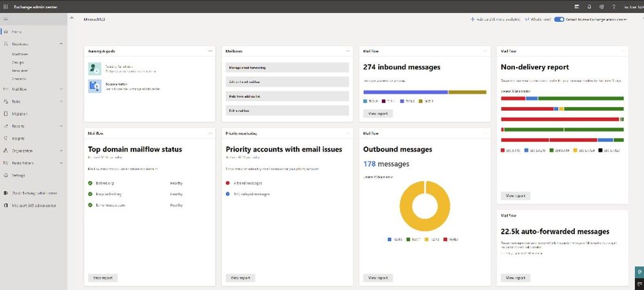Click the black legend swatch under Non-delivery report
This screenshot has height=290, width=644.
[601, 151]
